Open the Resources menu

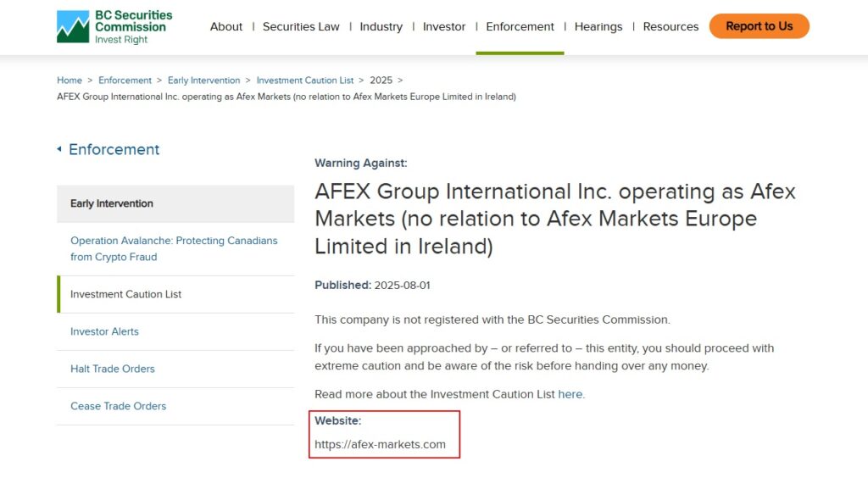coord(670,26)
